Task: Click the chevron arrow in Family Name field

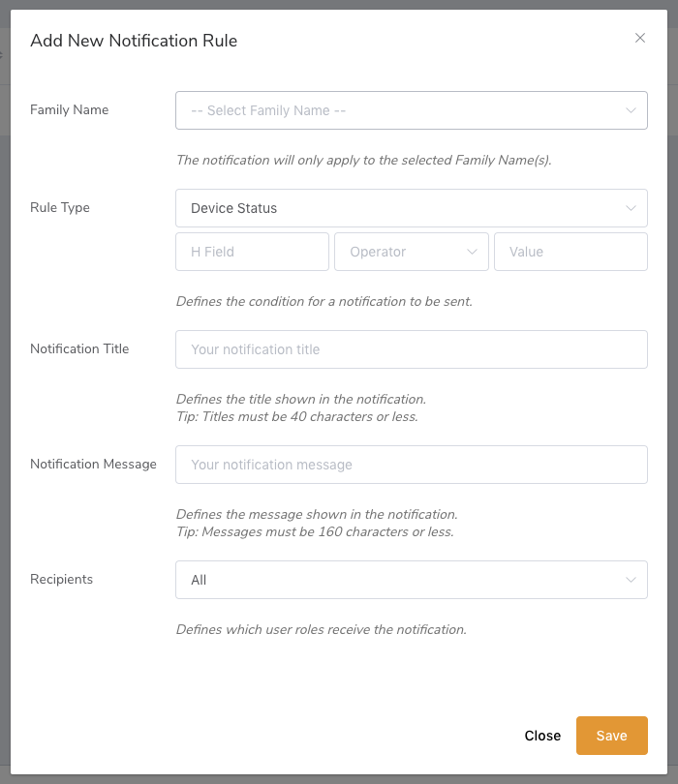Action: (631, 110)
